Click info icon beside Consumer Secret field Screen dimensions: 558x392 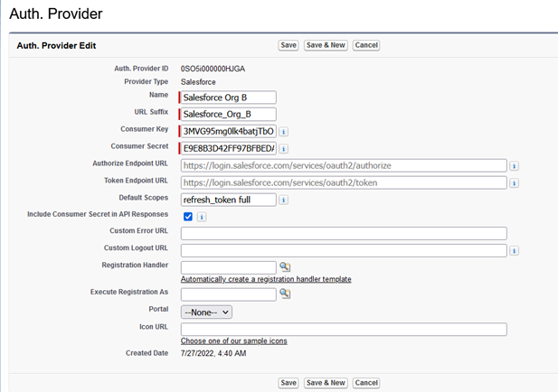tap(283, 148)
